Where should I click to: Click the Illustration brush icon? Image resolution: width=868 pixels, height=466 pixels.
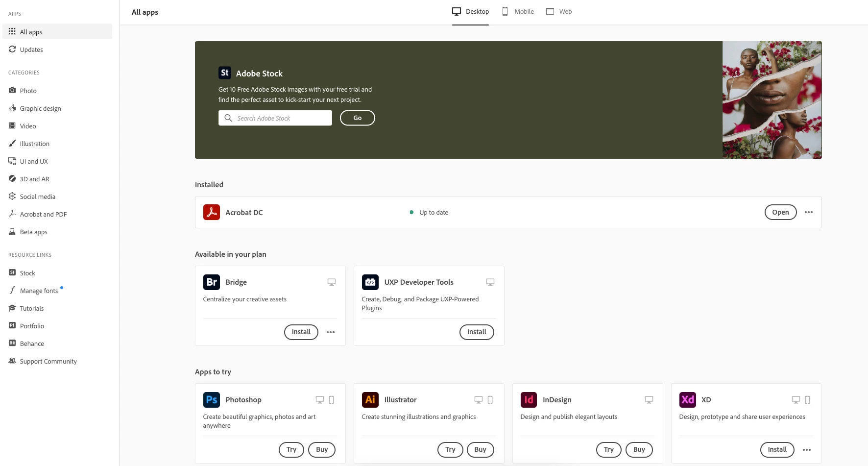[x=12, y=143]
